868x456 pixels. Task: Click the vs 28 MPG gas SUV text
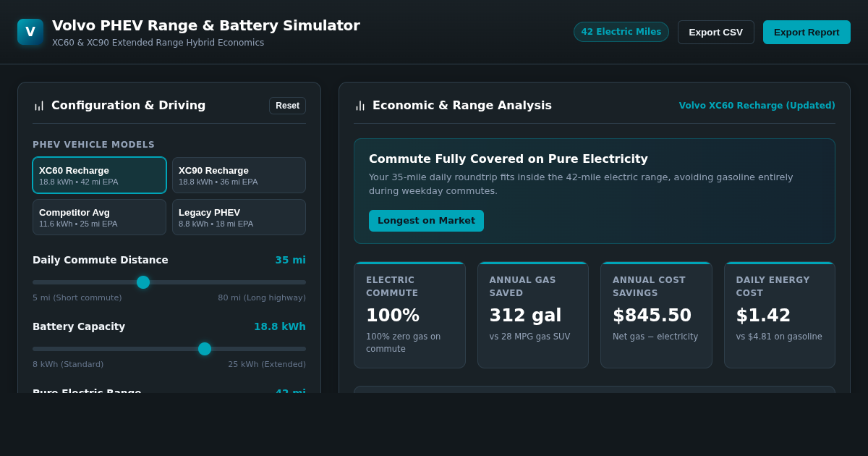click(529, 337)
